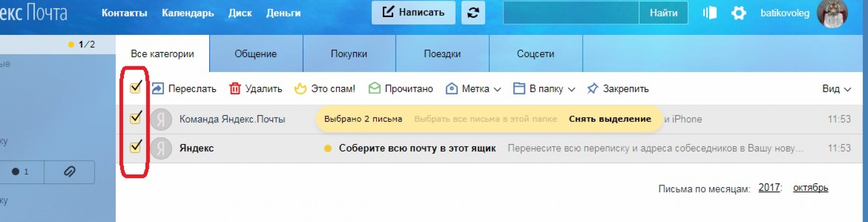
Task: Open the batikovoleg account menu
Action: (785, 13)
